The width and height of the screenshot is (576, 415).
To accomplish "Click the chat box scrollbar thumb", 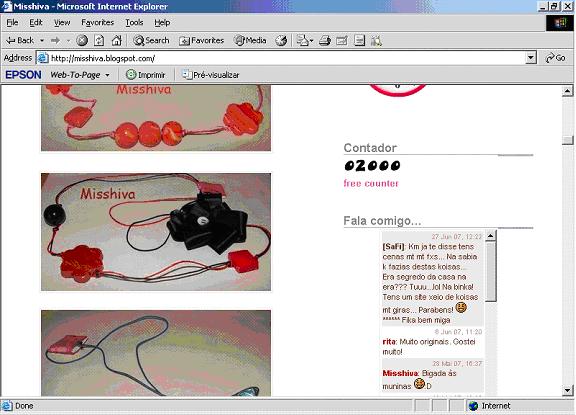I will pos(490,272).
